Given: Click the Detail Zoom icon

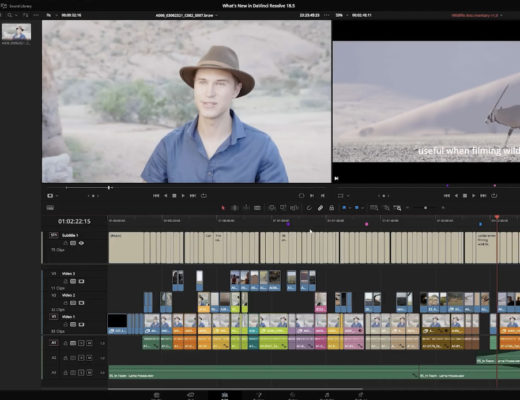Looking at the screenshot, I should [x=386, y=208].
